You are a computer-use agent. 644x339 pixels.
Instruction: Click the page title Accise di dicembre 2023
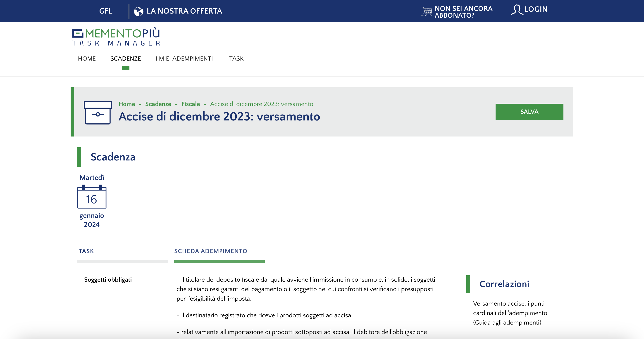click(x=219, y=116)
